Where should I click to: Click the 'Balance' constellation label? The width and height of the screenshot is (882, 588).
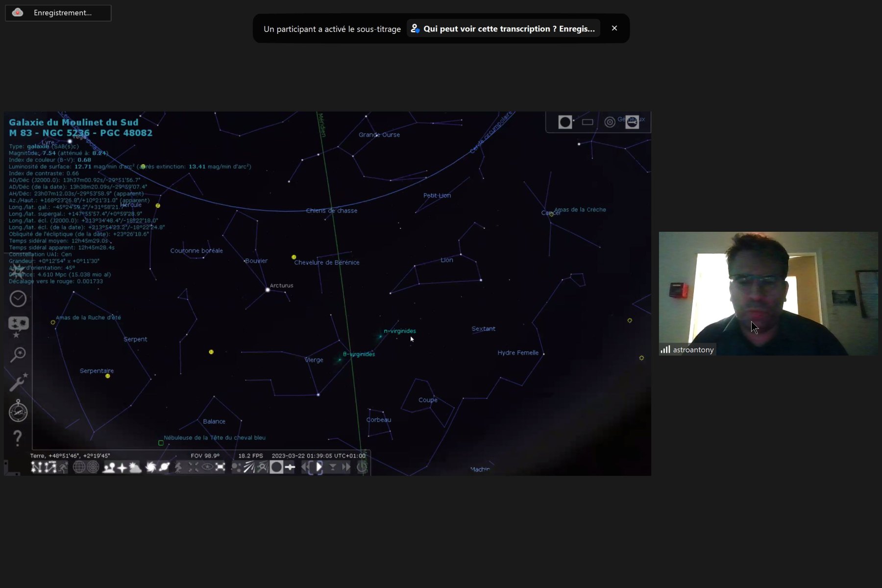pos(214,421)
